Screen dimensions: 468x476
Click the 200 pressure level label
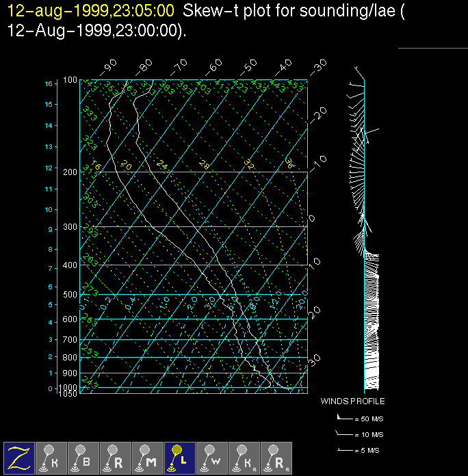click(x=70, y=172)
